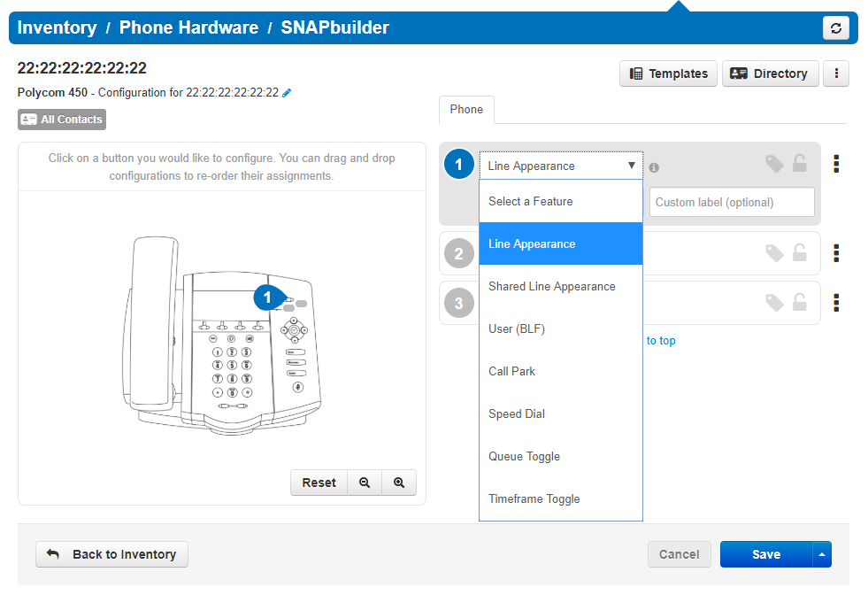Choose 'User (BLF)' option
868x595 pixels.
[561, 329]
